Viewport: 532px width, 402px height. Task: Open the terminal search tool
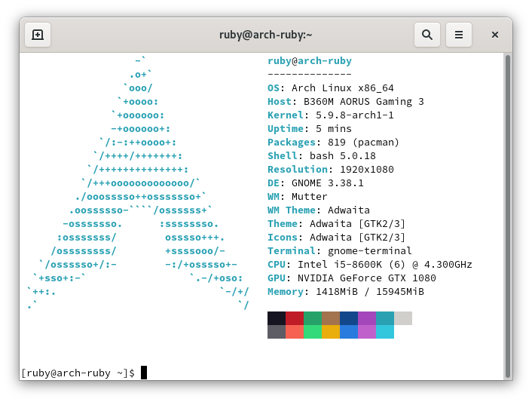coord(427,35)
